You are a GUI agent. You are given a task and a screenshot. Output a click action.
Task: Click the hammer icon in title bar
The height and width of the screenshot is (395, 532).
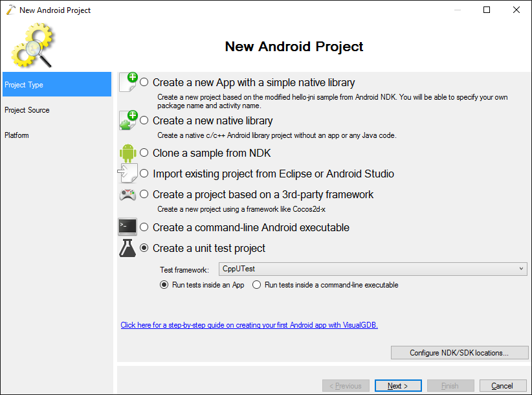10,10
